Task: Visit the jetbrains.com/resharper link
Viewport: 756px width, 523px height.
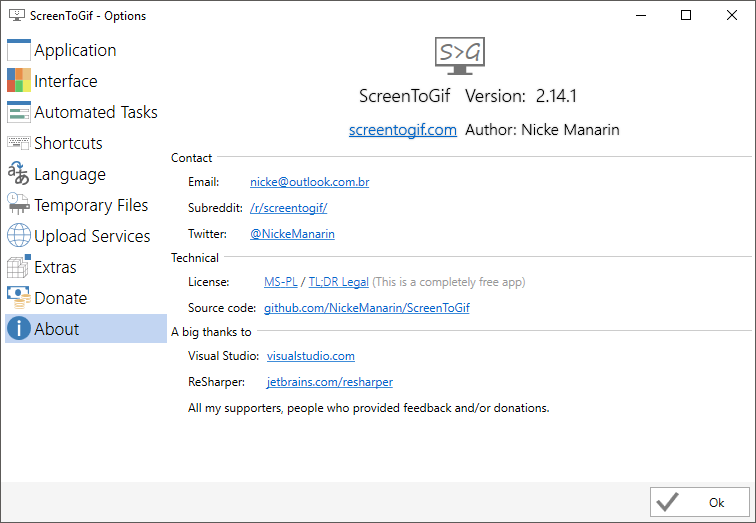Action: tap(330, 382)
